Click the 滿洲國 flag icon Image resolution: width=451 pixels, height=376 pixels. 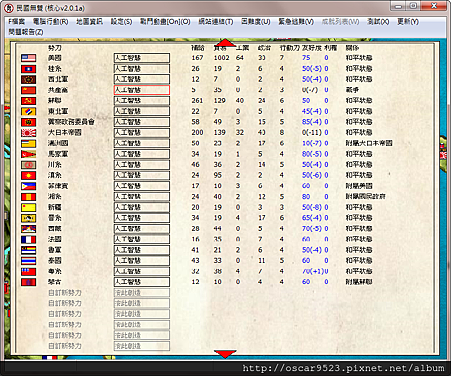[28, 143]
